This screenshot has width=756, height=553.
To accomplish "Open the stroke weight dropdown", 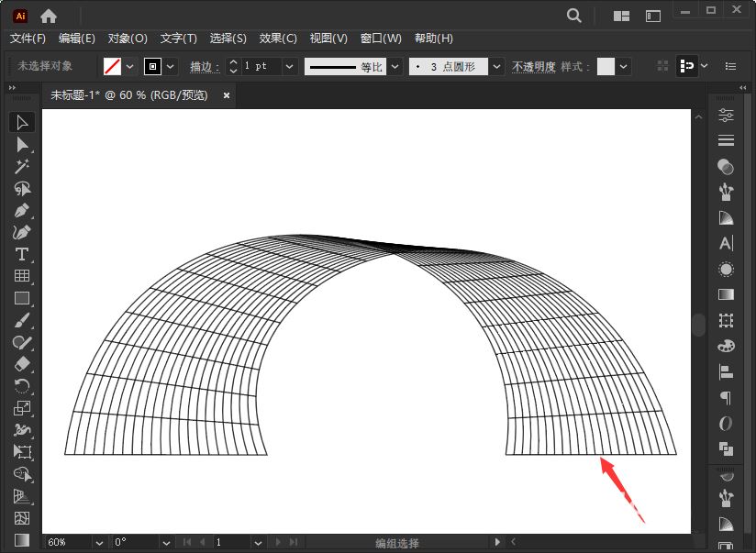I will (x=289, y=66).
